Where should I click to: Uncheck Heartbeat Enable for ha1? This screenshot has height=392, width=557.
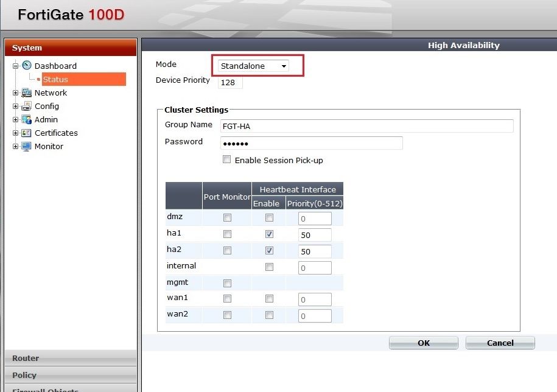pos(269,234)
